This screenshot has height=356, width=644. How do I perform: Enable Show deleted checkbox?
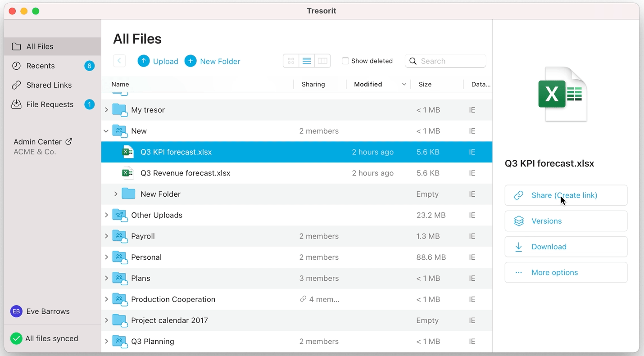pos(345,61)
